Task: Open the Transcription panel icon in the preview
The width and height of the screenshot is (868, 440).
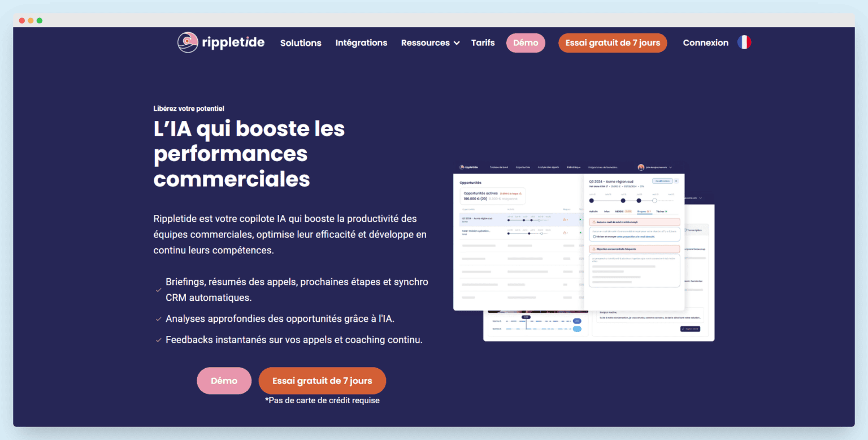Action: pos(685,230)
